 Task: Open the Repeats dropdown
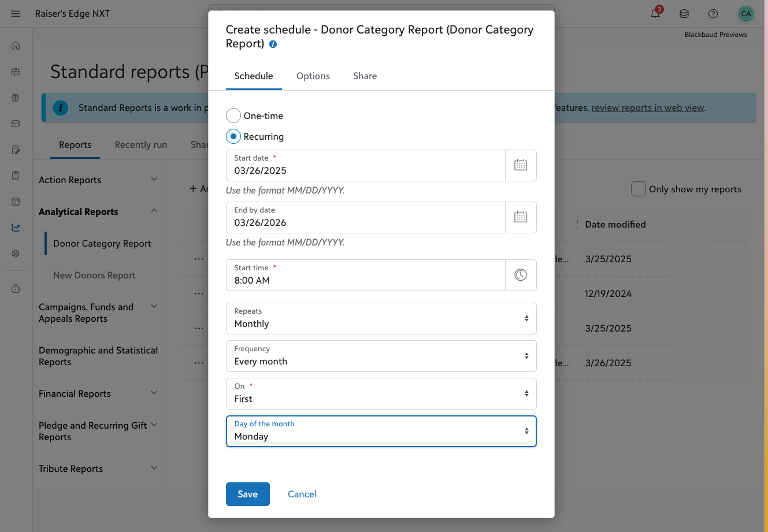pos(381,318)
